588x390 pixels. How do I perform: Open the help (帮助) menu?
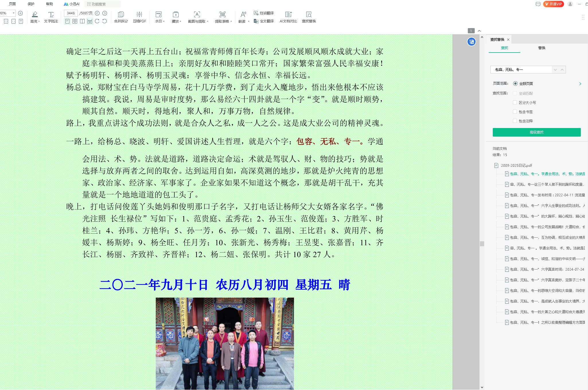[x=49, y=4]
